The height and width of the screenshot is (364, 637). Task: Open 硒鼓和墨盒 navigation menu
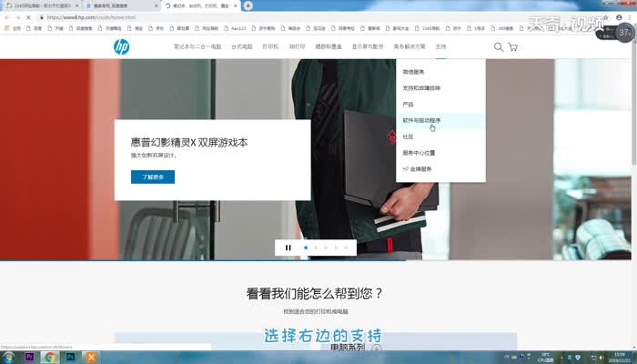coord(329,46)
